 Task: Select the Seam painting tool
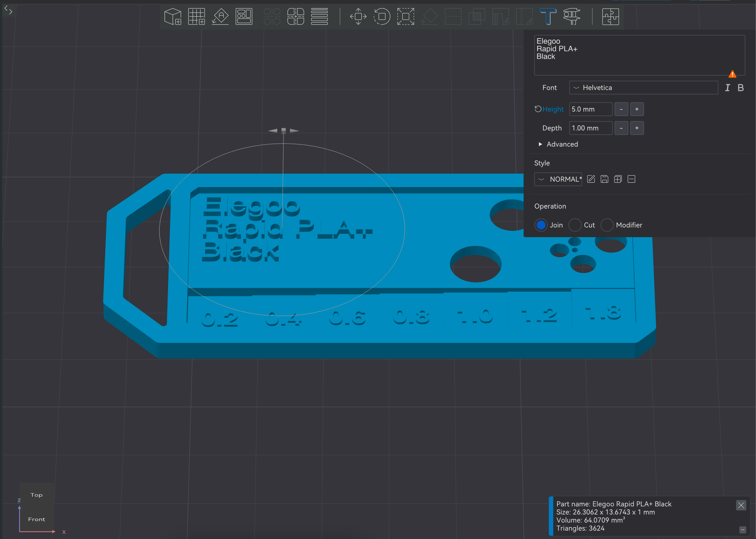pos(524,17)
